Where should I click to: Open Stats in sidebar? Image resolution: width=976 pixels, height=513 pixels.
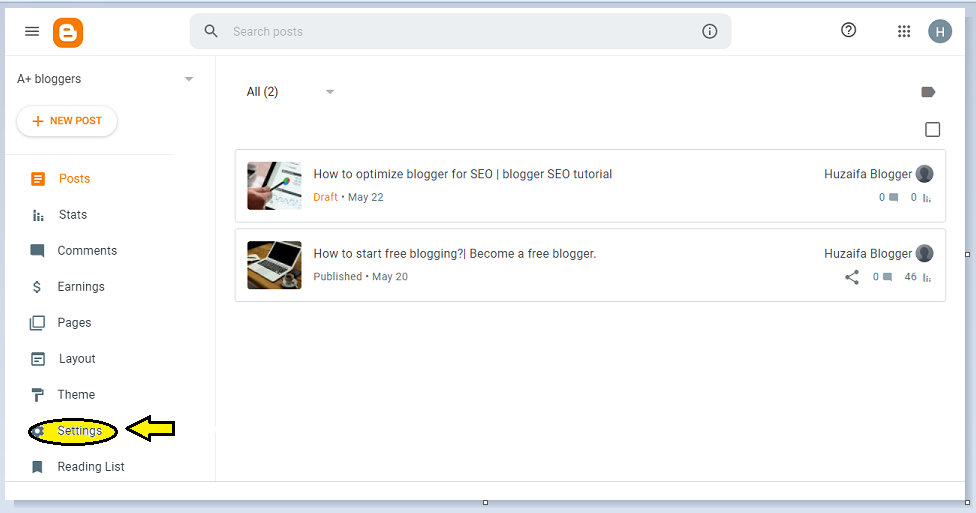click(x=73, y=215)
